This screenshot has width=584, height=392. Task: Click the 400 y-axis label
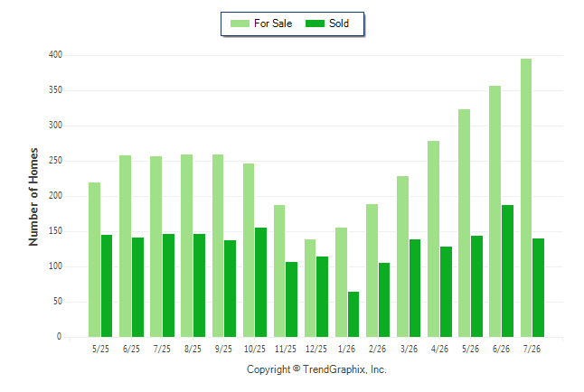click(55, 55)
